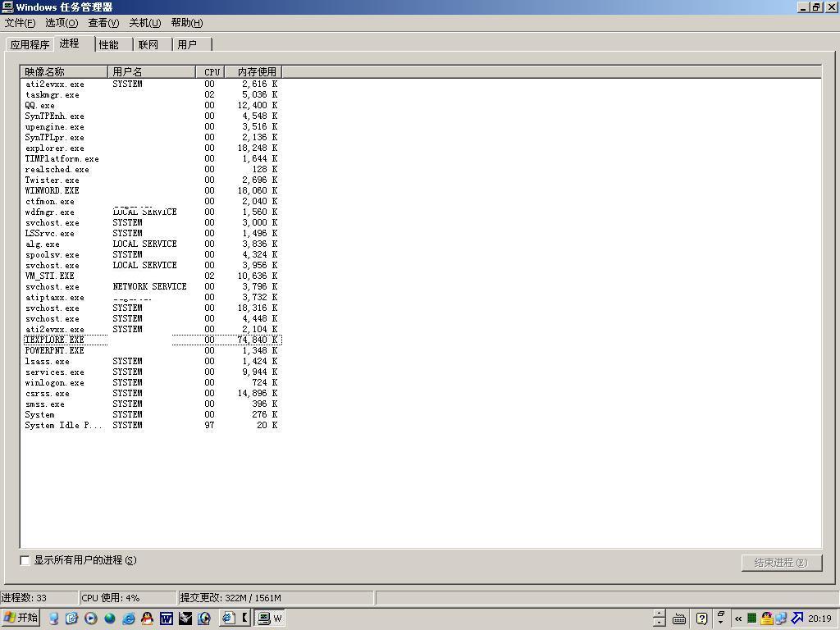Sort by 内存使用 column header

coord(253,72)
